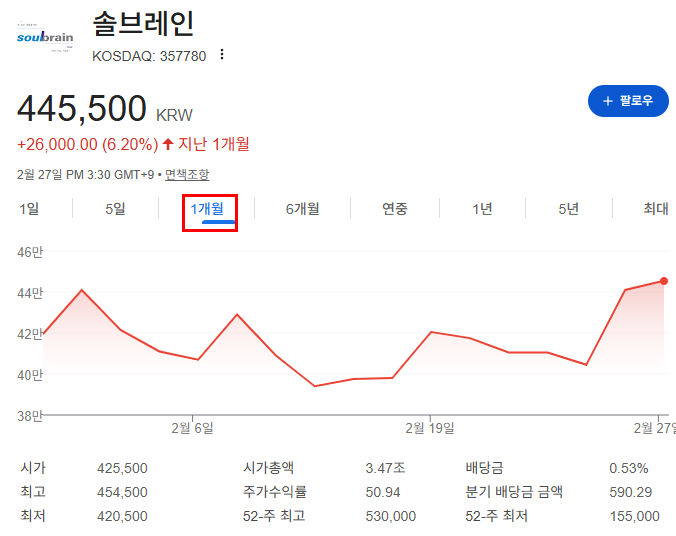Switch to the 6개월 chart tab

tap(303, 209)
